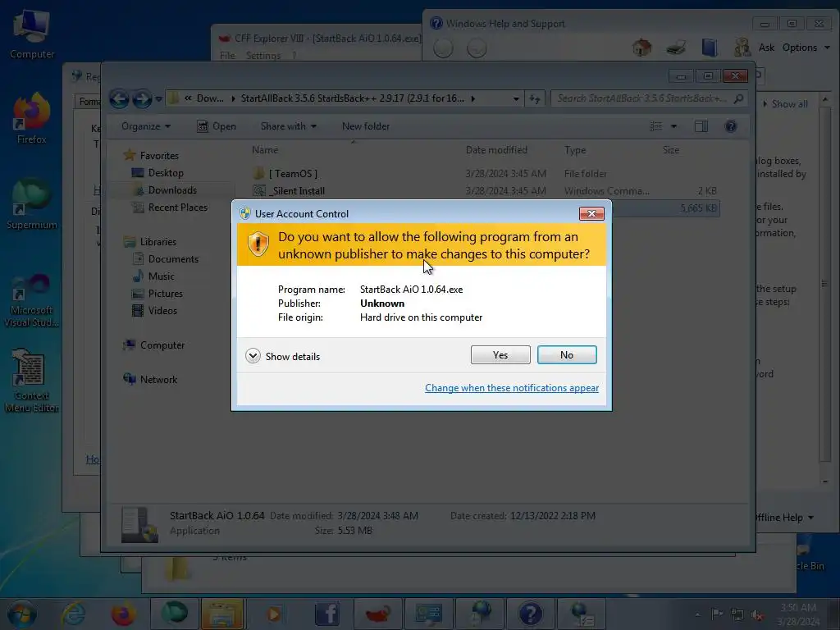
Task: Open Change when these notifications appear link
Action: coord(512,388)
